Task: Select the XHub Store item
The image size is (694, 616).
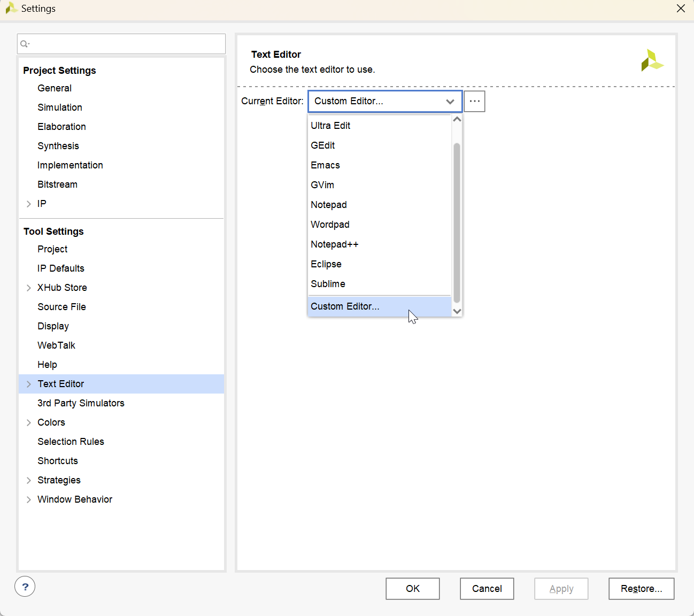Action: 62,288
